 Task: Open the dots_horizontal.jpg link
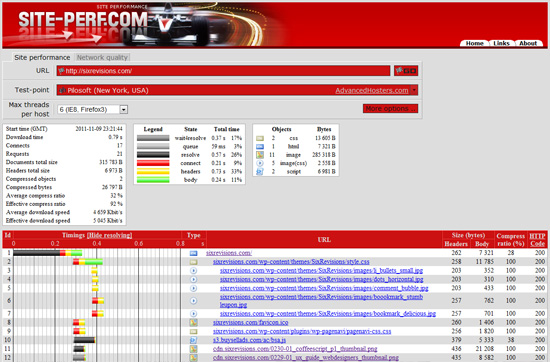[322, 279]
